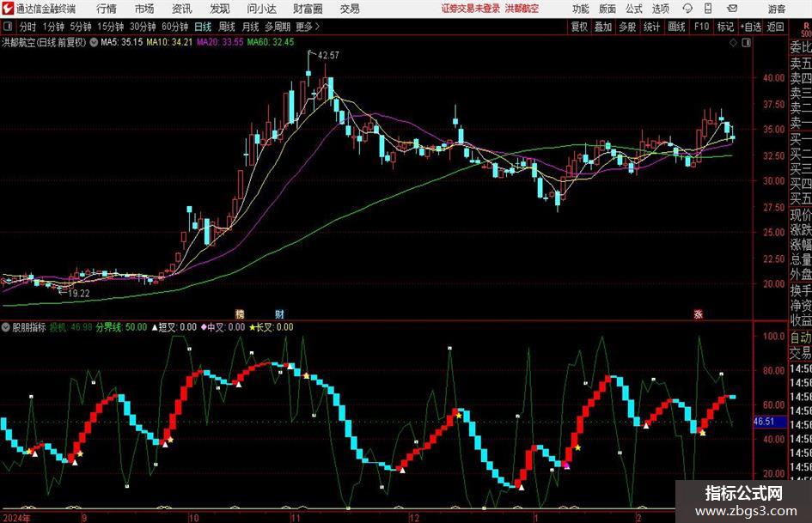Switch to 1分钟 chart period
The height and width of the screenshot is (523, 812).
point(53,27)
